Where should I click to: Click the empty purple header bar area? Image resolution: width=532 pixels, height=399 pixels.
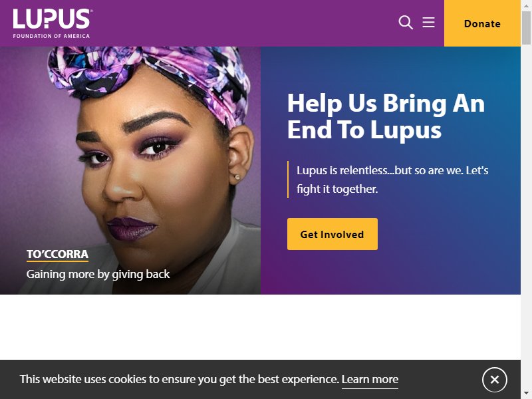[x=244, y=23]
